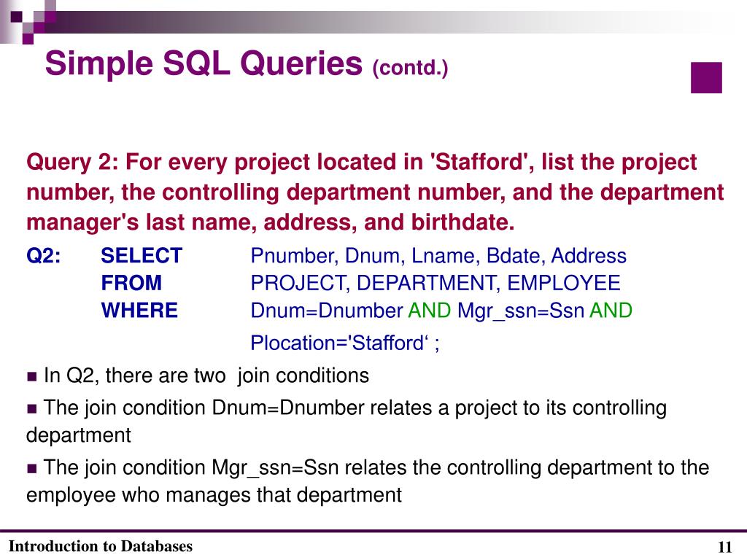Click the slide number 11
The image size is (747, 560).
(x=724, y=547)
